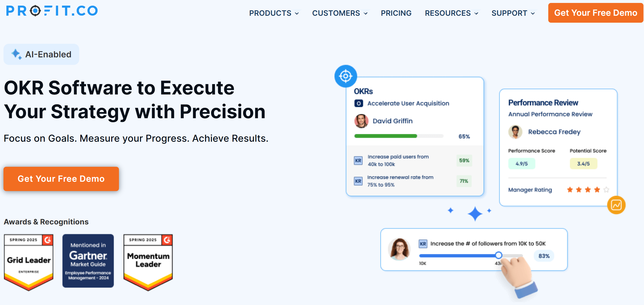Click David Griffin's avatar photo
The width and height of the screenshot is (644, 305).
(x=361, y=121)
